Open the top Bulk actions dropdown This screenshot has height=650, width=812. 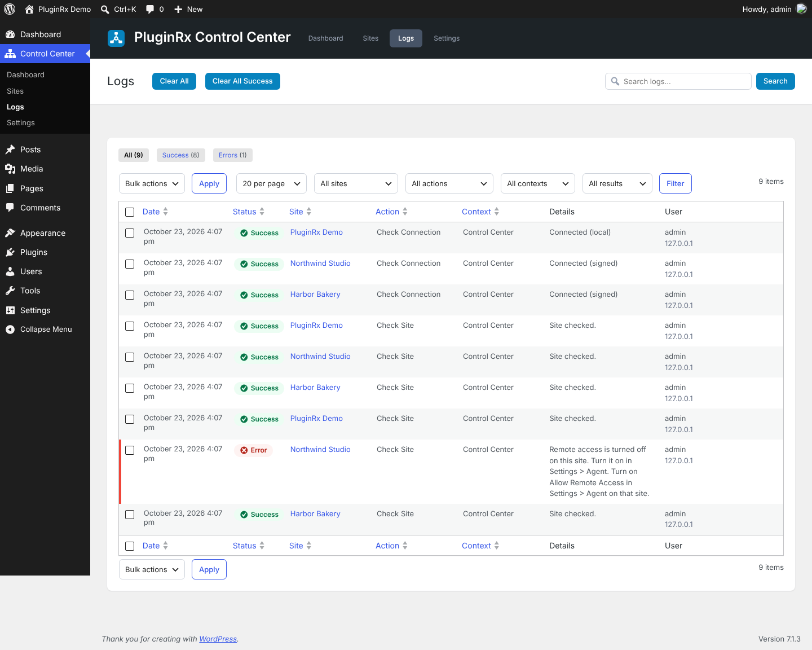pos(152,183)
